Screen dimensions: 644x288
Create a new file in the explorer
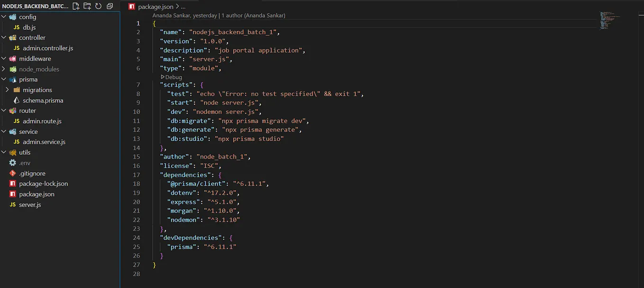coord(75,6)
